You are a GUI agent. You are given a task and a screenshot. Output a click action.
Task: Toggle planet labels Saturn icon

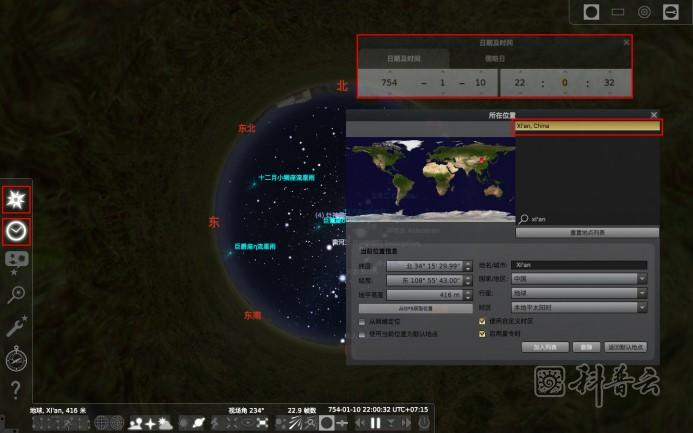198,423
